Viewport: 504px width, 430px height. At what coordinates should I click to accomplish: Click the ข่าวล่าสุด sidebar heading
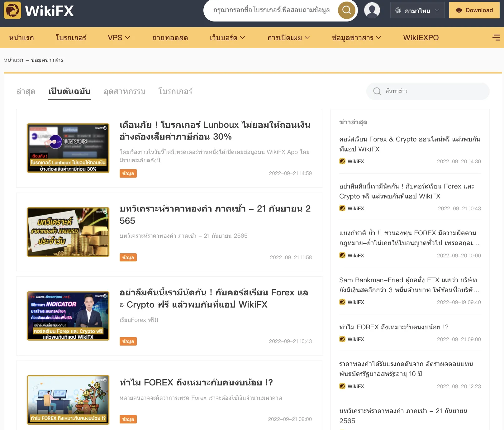[353, 122]
